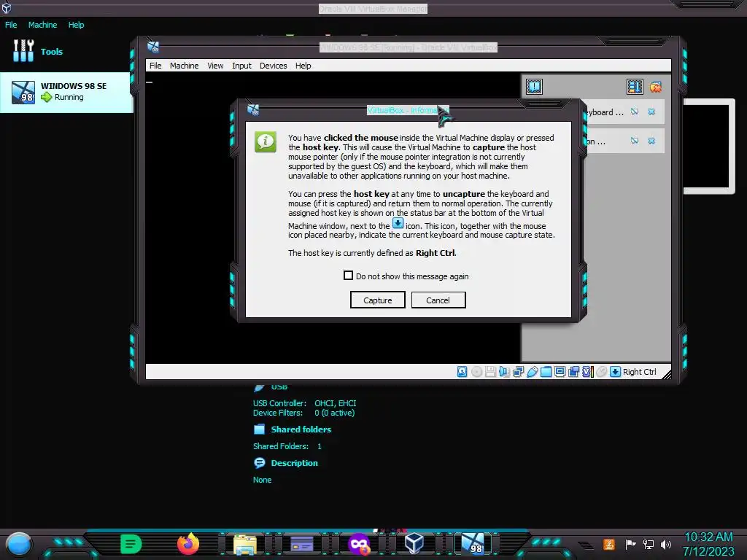Click 'Right Ctrl' host key label

tap(639, 372)
